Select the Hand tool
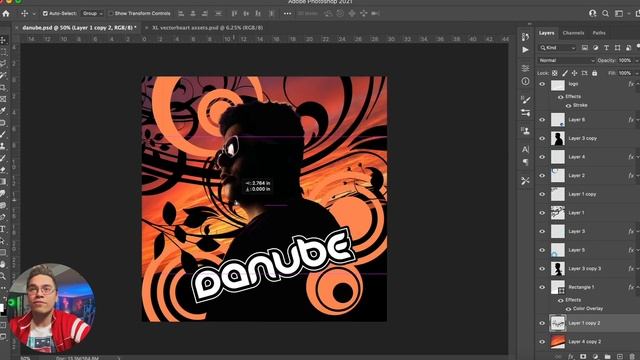This screenshot has height=360, width=640. [x=3, y=264]
